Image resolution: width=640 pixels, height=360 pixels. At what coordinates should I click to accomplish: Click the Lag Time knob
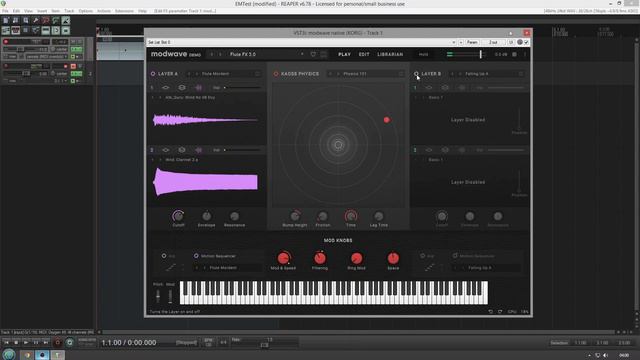click(379, 216)
